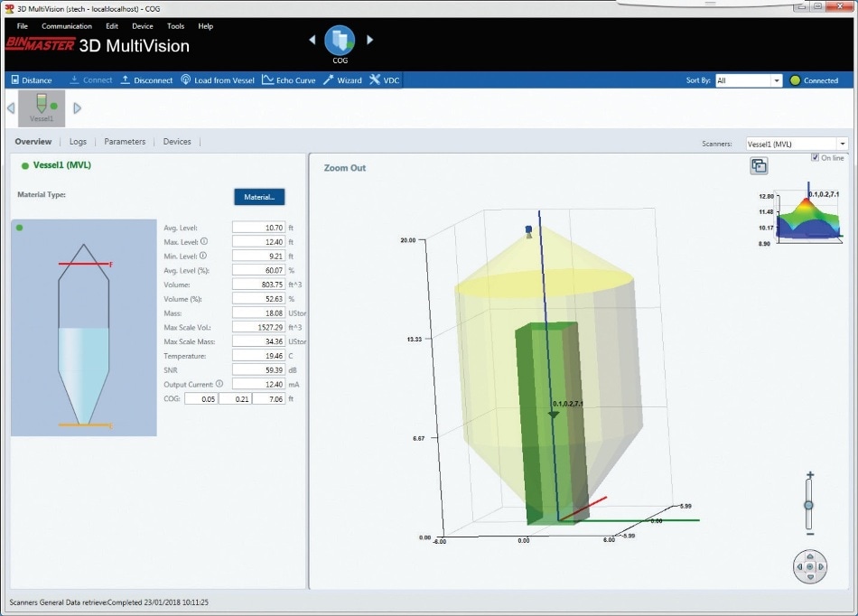The image size is (858, 616).
Task: Click the SNR value field 59.39
Action: point(259,369)
